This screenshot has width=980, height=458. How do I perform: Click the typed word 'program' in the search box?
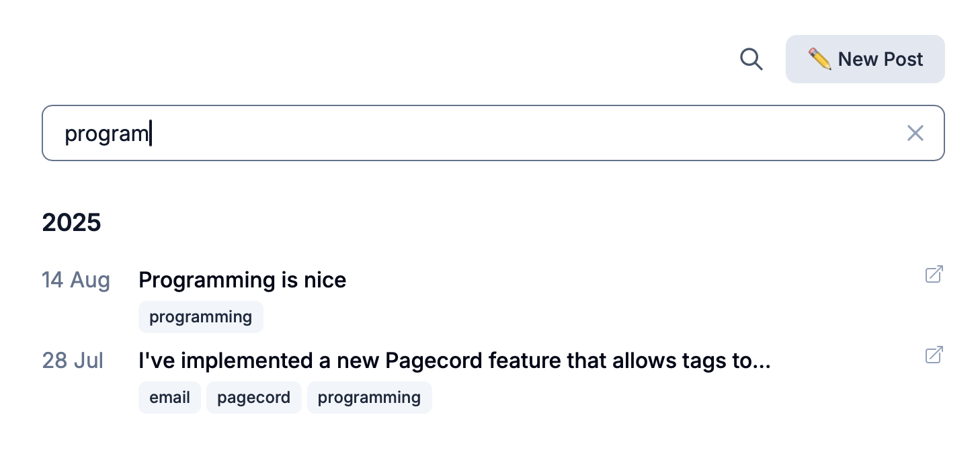(106, 134)
